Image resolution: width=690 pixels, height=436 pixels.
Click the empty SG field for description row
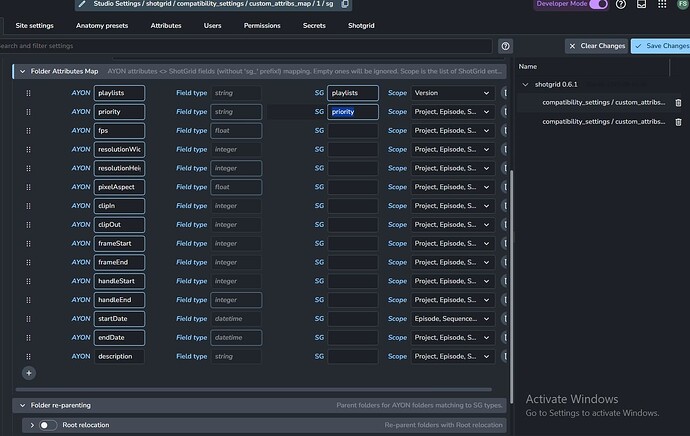[352, 357]
